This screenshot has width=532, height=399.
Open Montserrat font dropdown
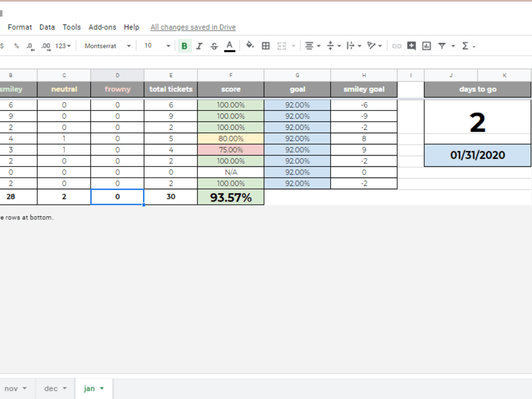pyautogui.click(x=107, y=46)
